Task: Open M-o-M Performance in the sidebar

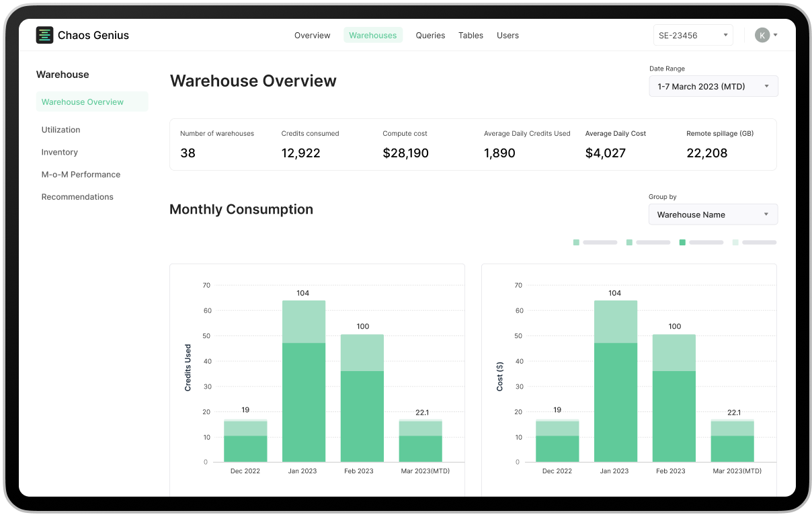Action: pos(81,174)
